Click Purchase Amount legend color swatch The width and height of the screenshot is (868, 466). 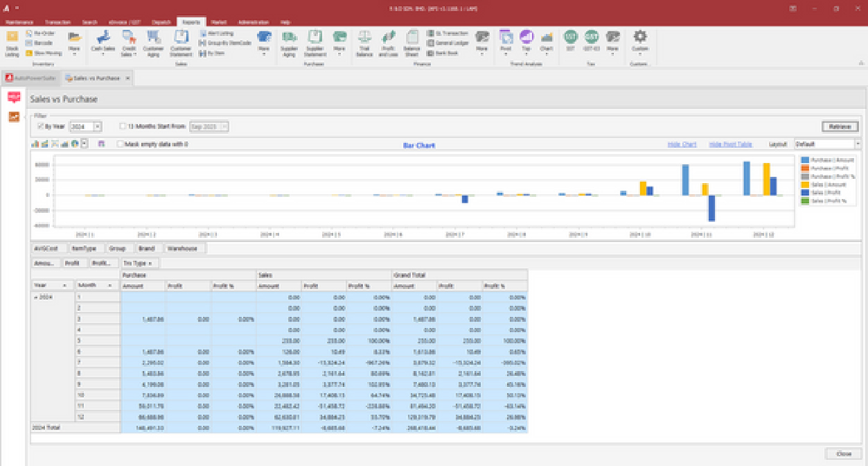[x=804, y=159]
